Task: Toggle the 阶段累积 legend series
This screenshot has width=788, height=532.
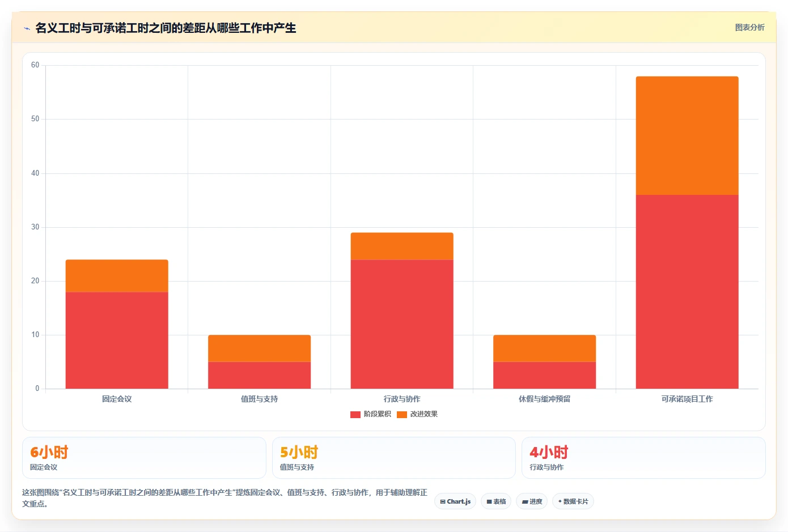Action: [371, 414]
